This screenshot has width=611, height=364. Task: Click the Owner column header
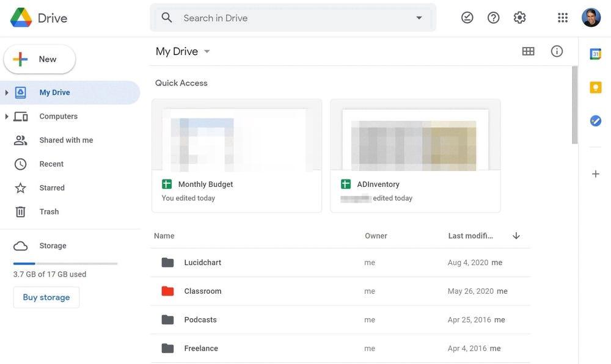click(376, 236)
